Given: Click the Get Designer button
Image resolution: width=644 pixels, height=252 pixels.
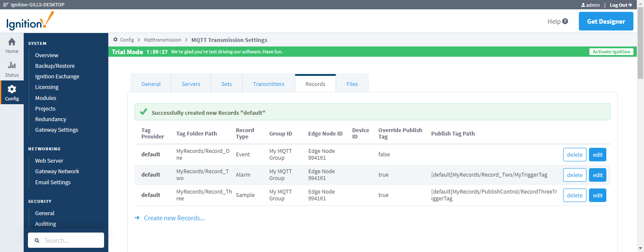Looking at the screenshot, I should point(606,21).
